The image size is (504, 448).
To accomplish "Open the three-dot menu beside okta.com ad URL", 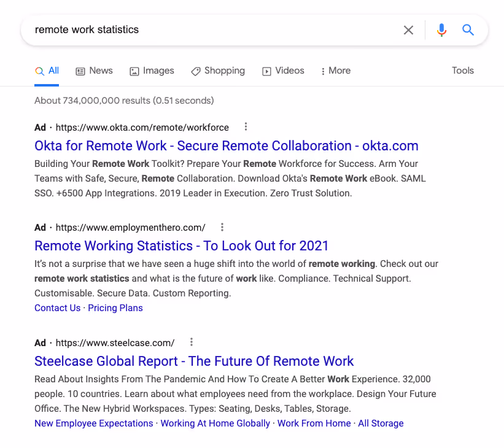I will pyautogui.click(x=246, y=127).
